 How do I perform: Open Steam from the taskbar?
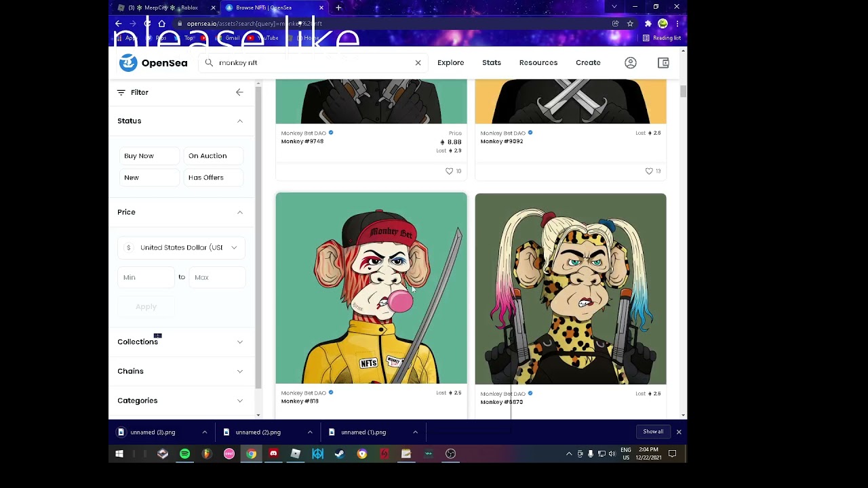click(340, 453)
